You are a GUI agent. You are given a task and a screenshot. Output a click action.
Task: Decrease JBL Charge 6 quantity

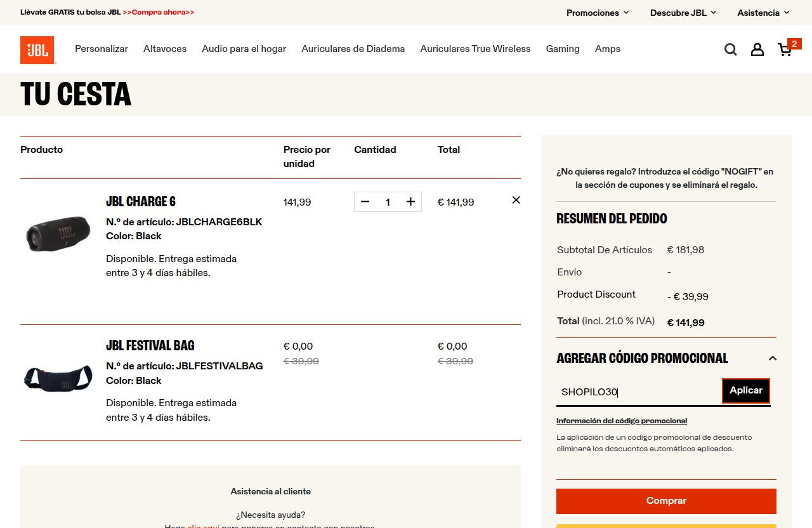[x=365, y=202]
